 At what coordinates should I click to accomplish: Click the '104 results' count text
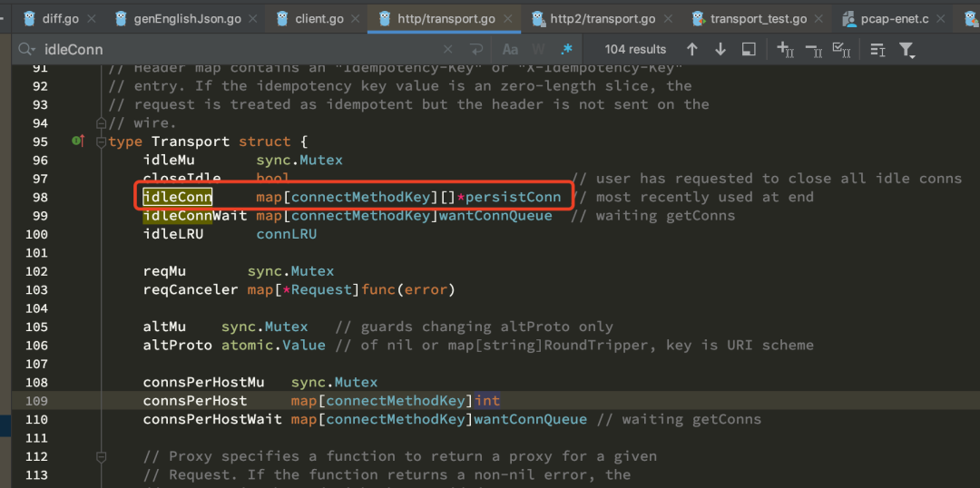pyautogui.click(x=635, y=49)
